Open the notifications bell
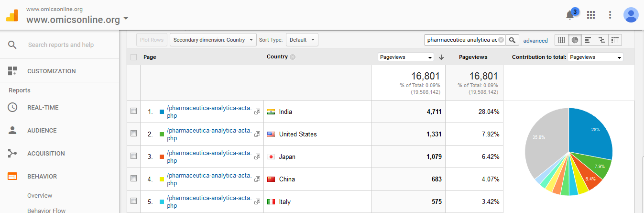 570,15
